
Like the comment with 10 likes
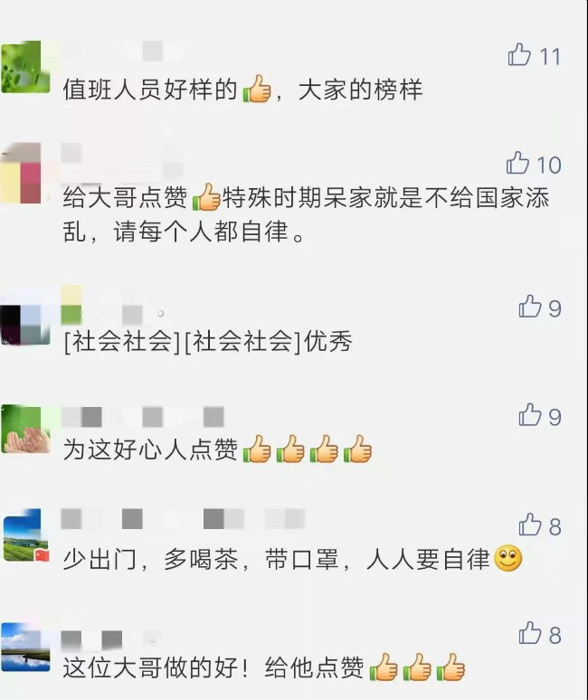pos(518,163)
